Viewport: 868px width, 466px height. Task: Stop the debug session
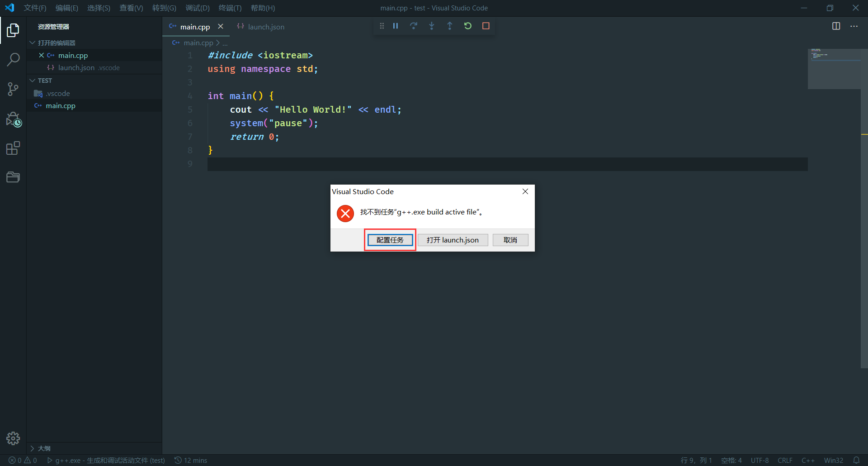tap(486, 26)
